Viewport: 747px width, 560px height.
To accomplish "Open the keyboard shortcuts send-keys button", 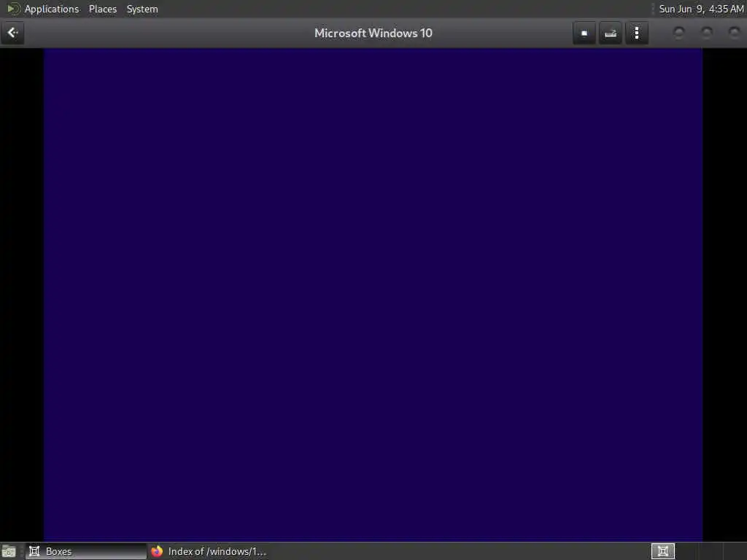I will pos(611,33).
